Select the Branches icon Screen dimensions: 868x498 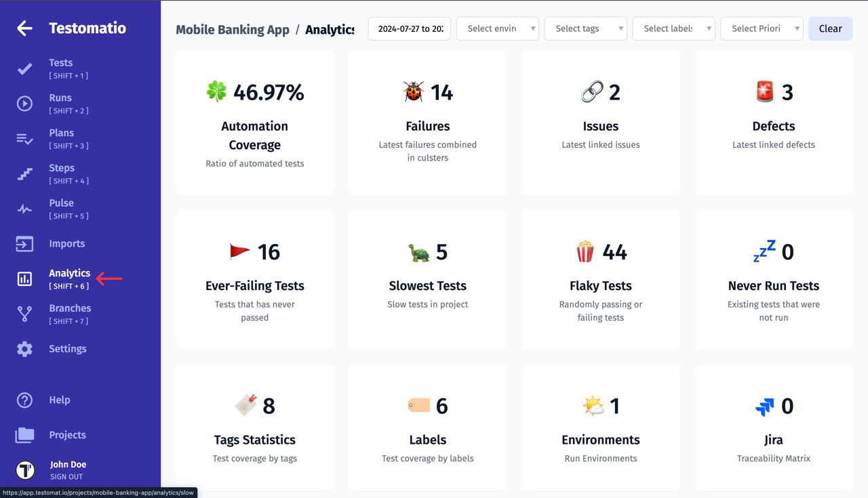point(24,314)
